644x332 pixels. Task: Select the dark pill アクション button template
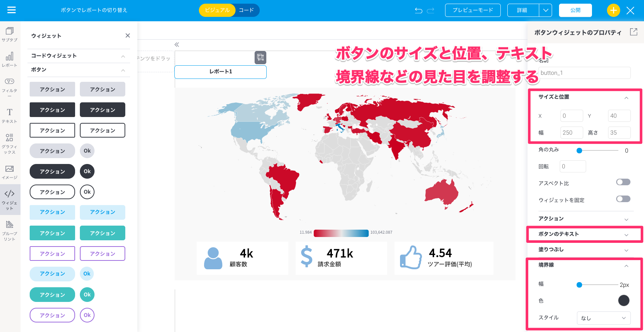[x=52, y=171]
